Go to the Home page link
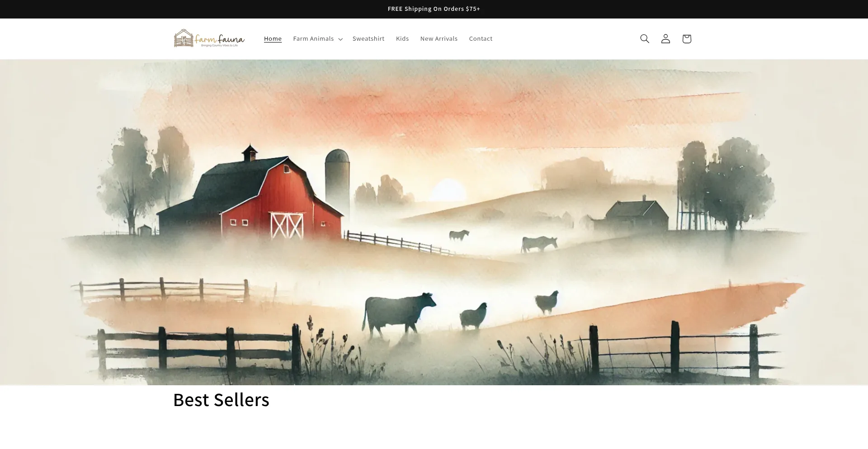 [273, 39]
